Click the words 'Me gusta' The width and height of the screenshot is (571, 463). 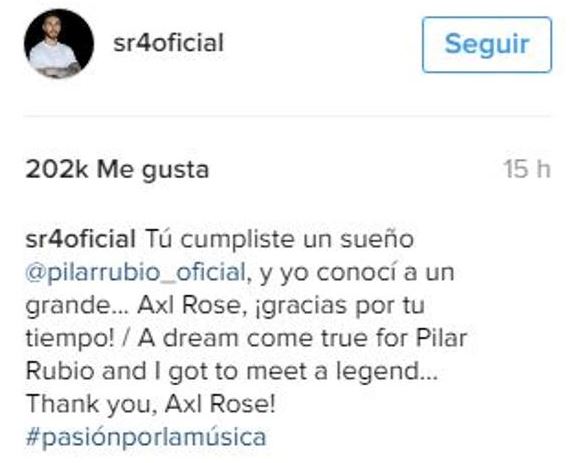(x=153, y=170)
